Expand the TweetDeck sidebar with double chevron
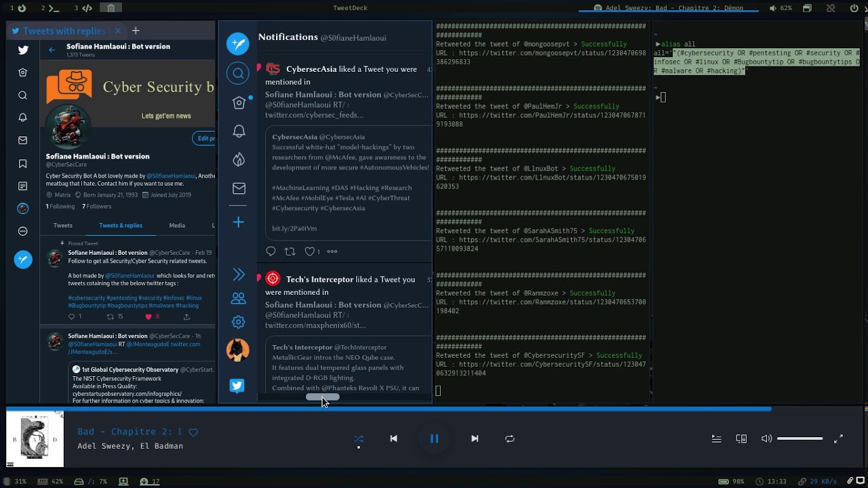This screenshot has width=868, height=488. [238, 274]
